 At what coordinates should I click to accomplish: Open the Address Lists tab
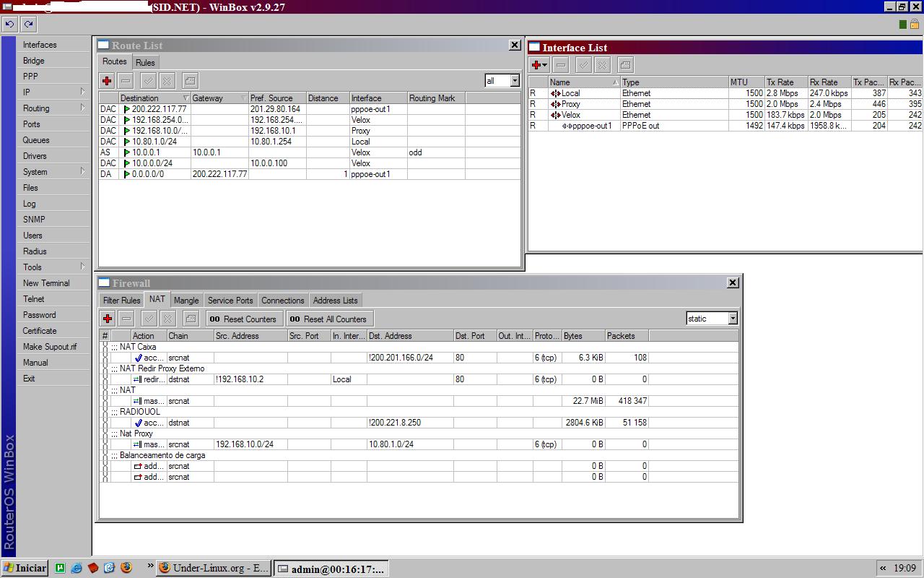335,301
